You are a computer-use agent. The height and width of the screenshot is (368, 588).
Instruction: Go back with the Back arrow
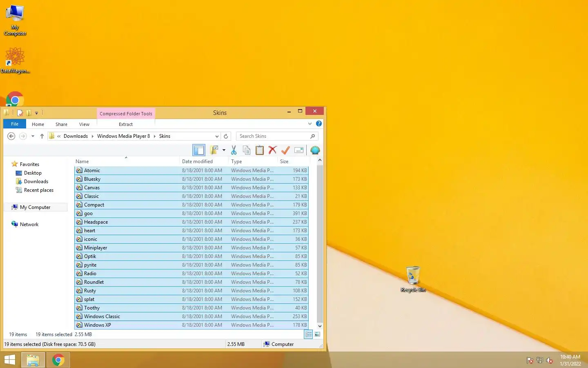coord(11,136)
